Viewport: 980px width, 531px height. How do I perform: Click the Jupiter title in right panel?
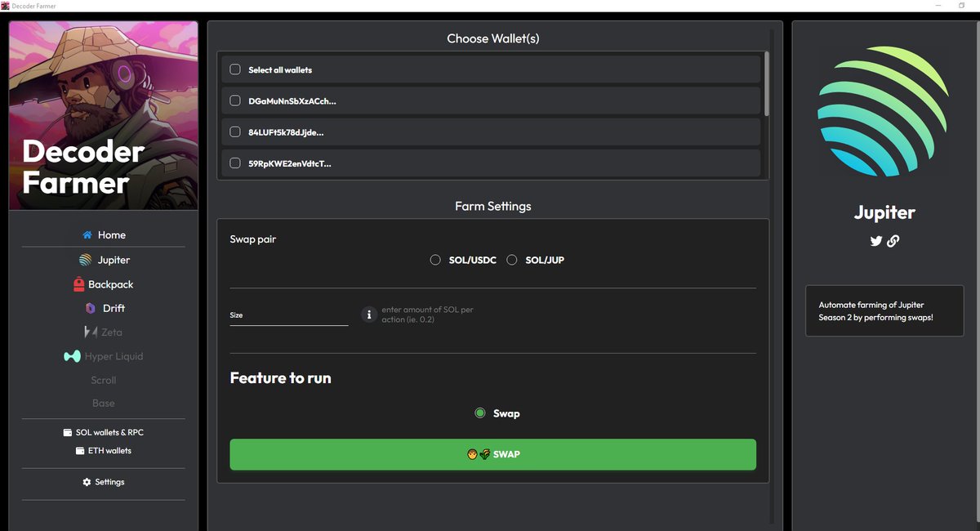[884, 212]
